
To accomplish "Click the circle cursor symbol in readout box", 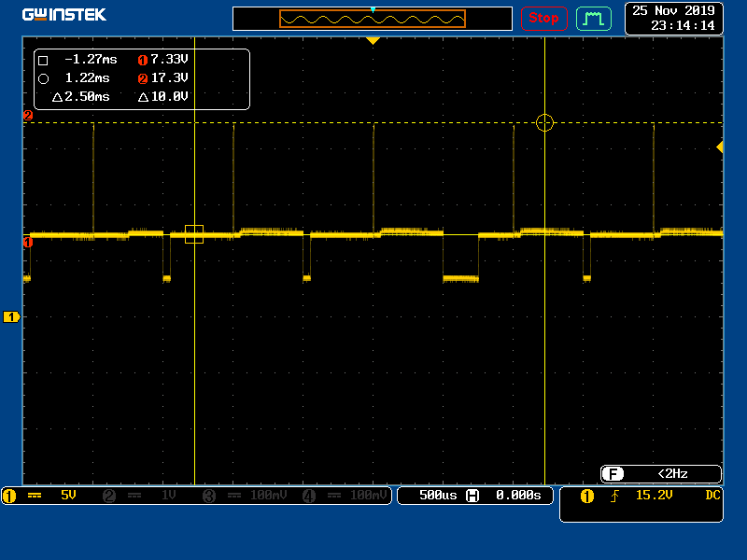I will (x=43, y=79).
